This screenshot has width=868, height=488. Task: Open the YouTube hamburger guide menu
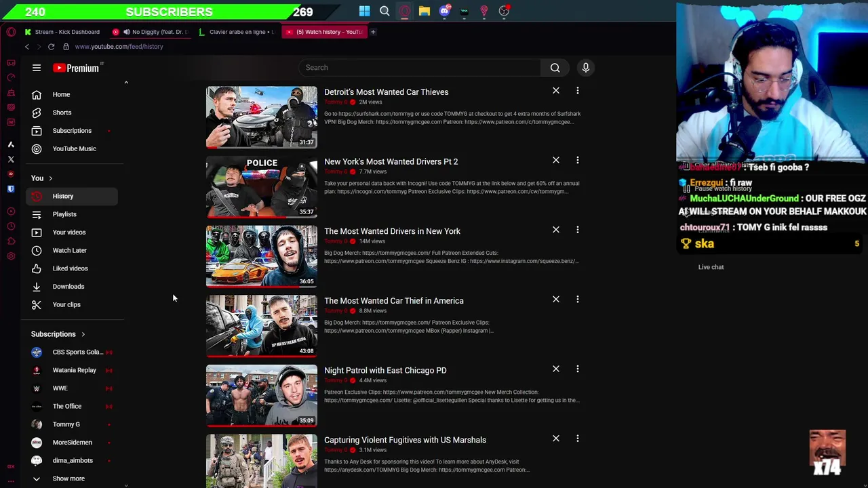click(37, 68)
